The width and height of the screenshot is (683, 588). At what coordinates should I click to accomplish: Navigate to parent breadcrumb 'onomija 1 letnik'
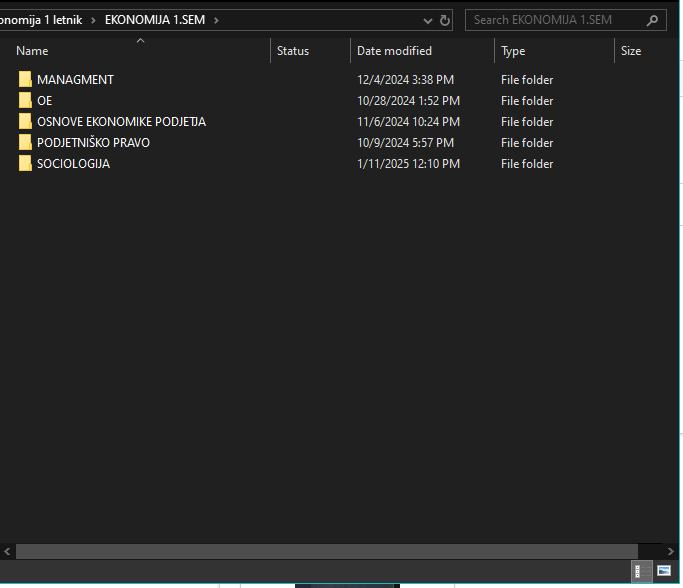click(41, 20)
